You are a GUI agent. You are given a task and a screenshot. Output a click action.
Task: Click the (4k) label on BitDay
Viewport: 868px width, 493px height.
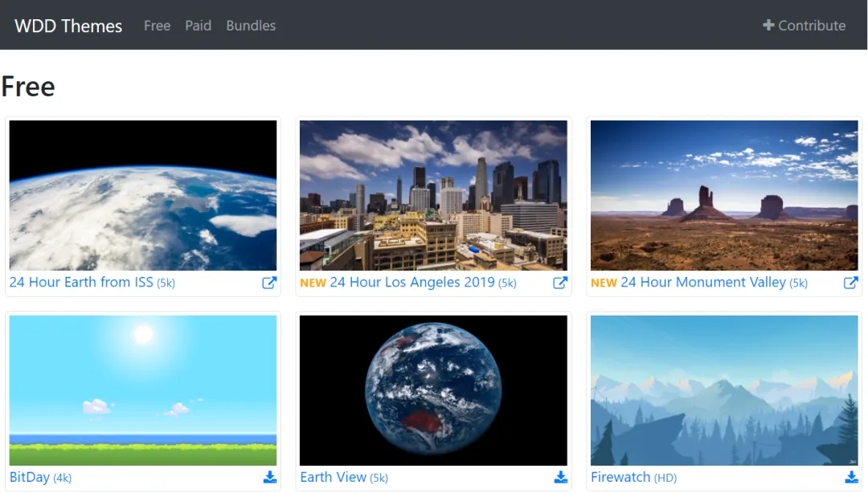point(63,478)
